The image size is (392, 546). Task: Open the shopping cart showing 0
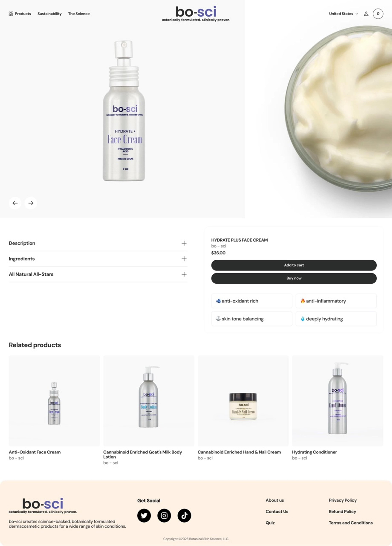[378, 14]
